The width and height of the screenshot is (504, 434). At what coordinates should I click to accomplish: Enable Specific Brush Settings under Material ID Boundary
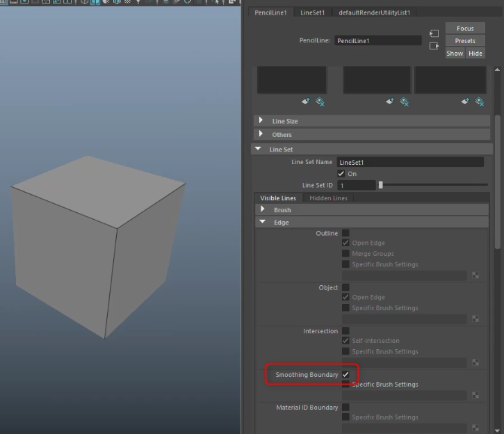click(346, 417)
